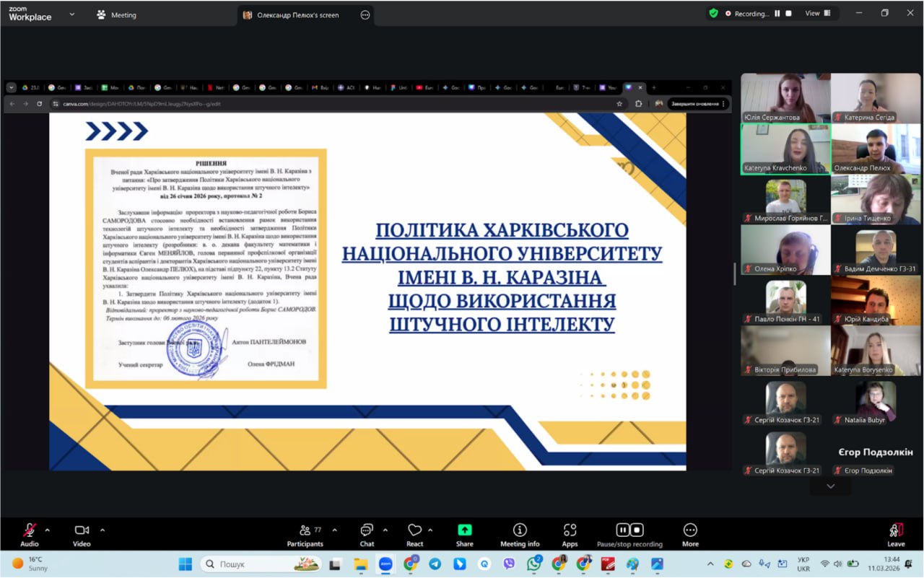The width and height of the screenshot is (924, 578).
Task: Open the Apps panel
Action: (570, 530)
